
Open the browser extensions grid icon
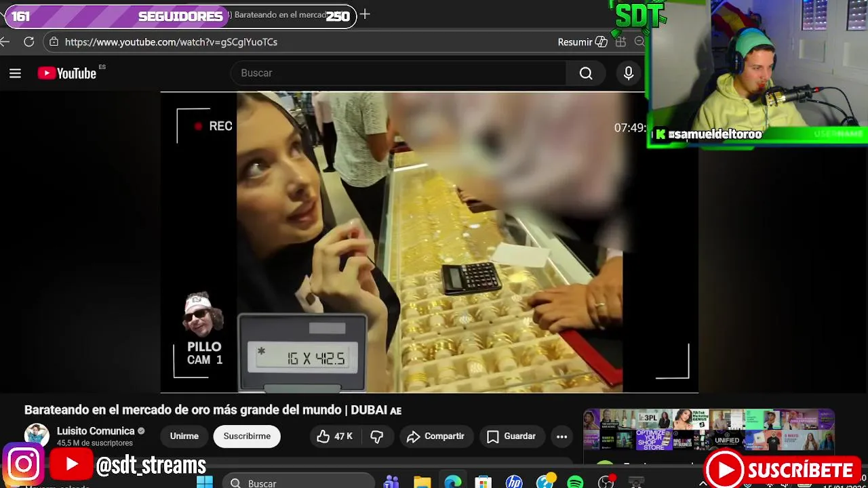[x=620, y=42]
